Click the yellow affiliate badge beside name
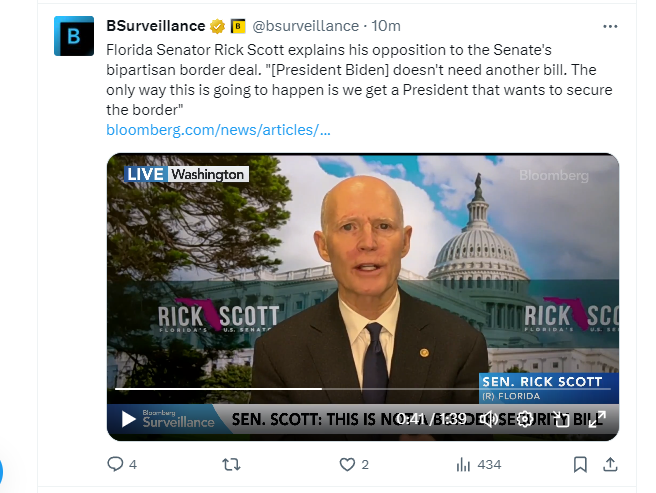This screenshot has height=493, width=656. (x=238, y=26)
